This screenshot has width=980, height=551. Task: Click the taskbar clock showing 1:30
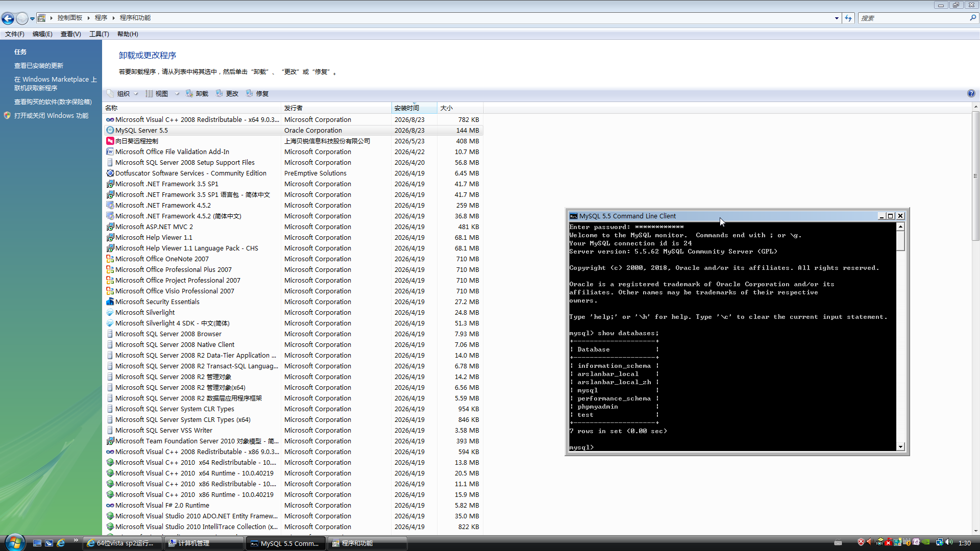(965, 543)
